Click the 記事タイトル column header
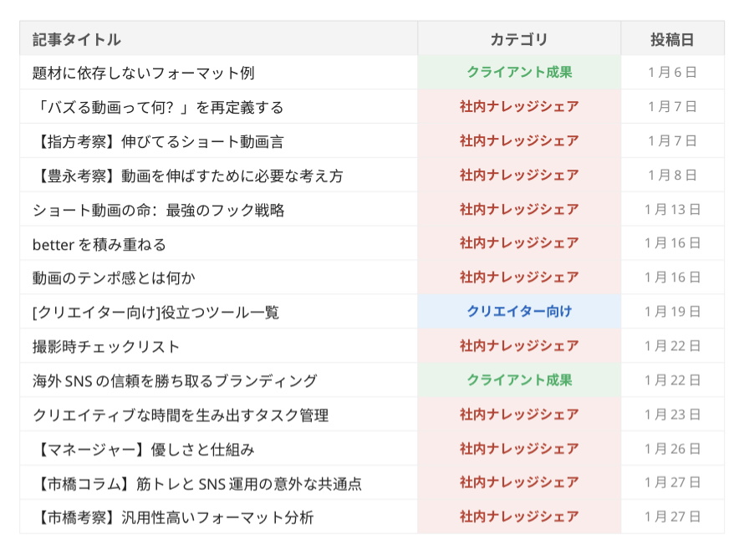Screen dimensions: 739x560 (77, 39)
